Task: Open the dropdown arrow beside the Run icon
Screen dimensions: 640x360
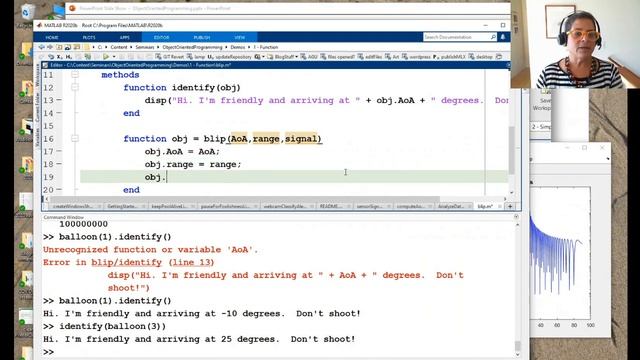Action: tap(114, 57)
